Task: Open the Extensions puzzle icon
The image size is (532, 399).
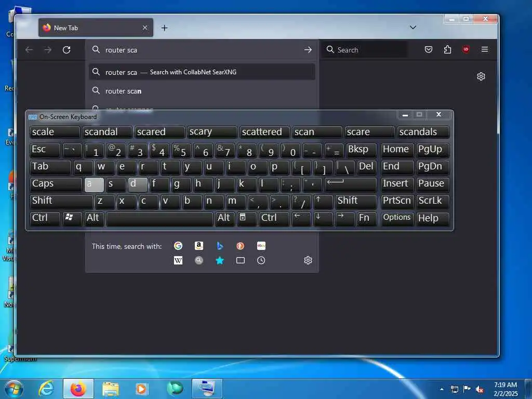Action: click(x=447, y=50)
